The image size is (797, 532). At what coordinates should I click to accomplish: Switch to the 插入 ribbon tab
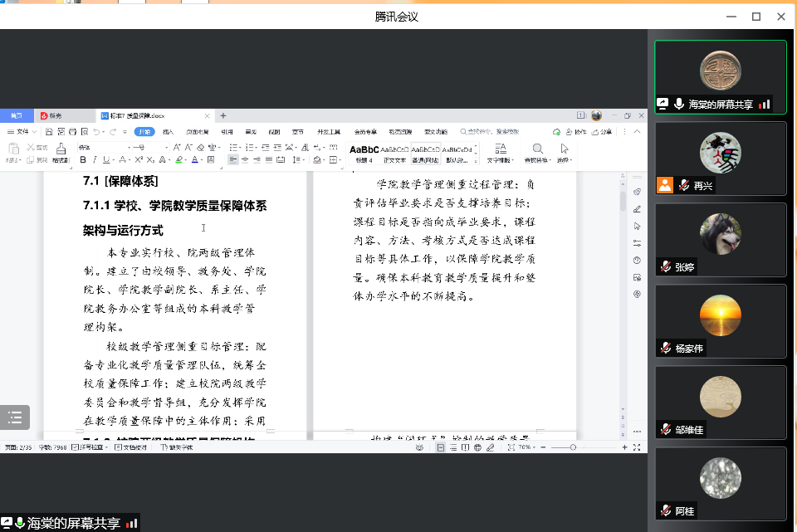[x=168, y=132]
